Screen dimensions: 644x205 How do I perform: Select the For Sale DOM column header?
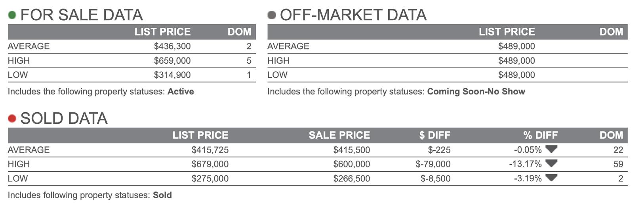239,32
